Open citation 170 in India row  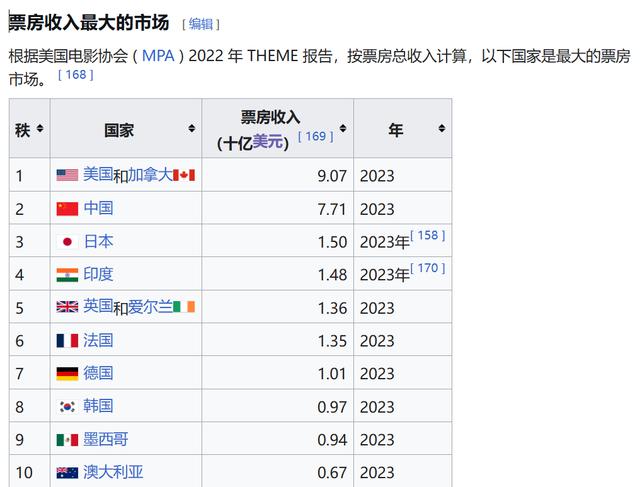427,268
